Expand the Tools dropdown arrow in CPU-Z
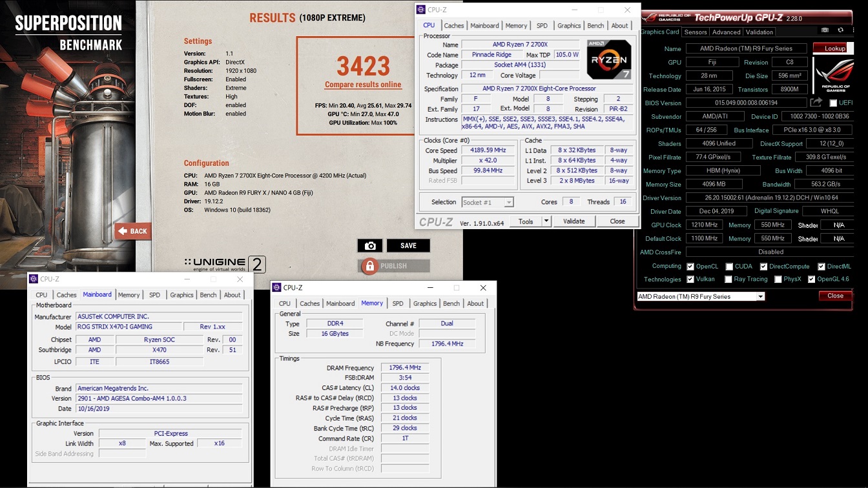The width and height of the screenshot is (868, 488). pos(546,221)
